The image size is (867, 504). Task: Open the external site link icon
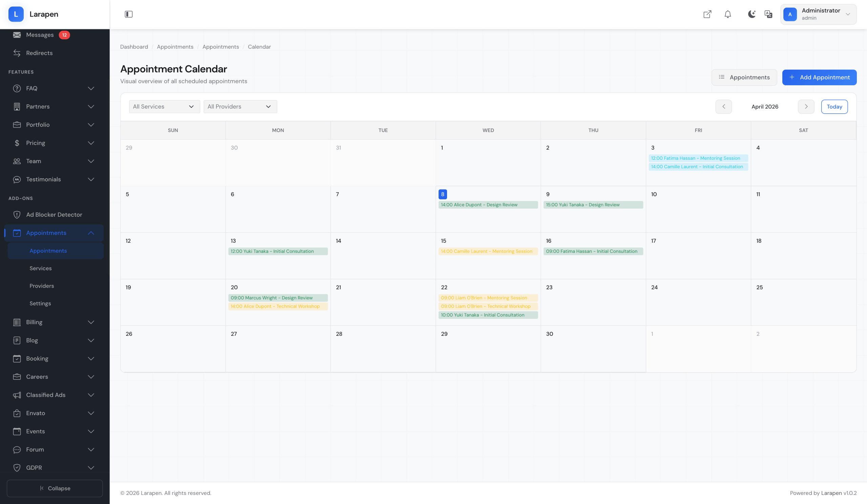(x=707, y=14)
